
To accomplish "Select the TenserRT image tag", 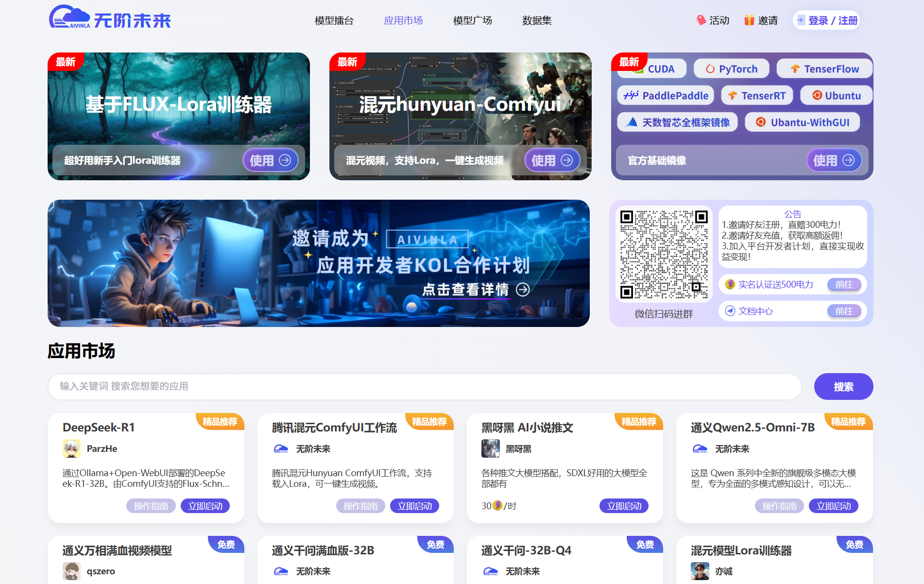I will 757,95.
